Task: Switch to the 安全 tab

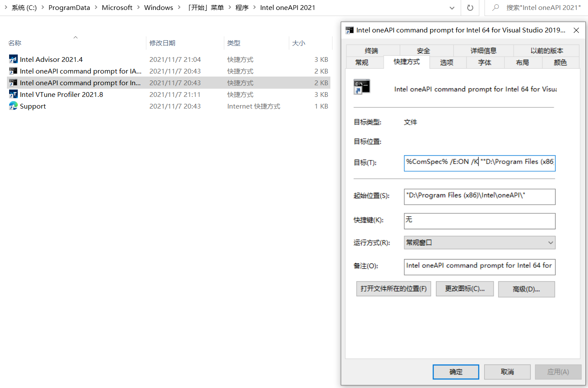Action: point(423,51)
